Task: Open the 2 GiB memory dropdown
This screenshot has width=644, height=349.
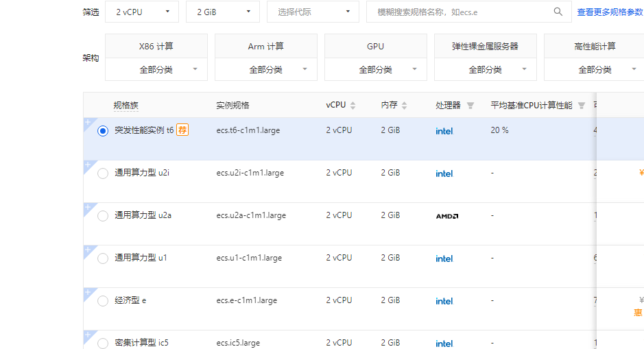Action: [223, 12]
